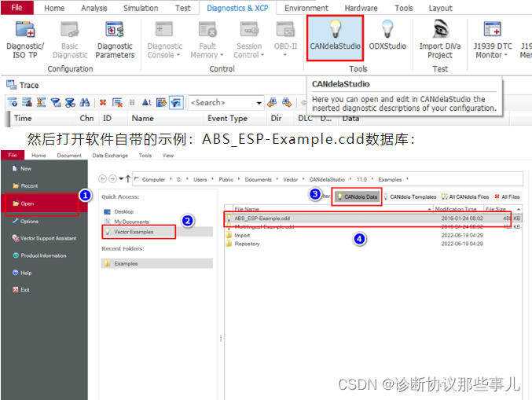Viewport: 532px width, 400px height.
Task: Click the Trace Search input field
Action: 222,102
